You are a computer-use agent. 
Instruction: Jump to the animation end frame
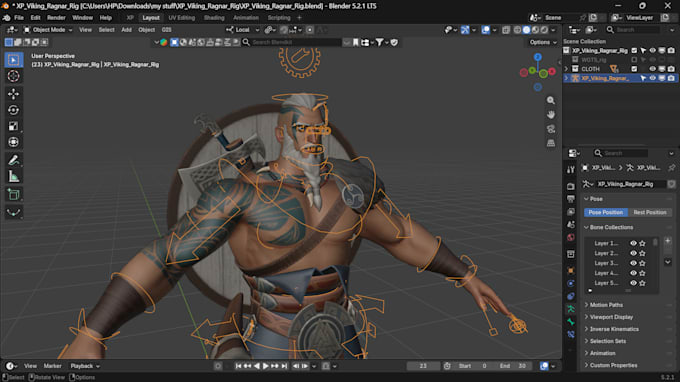pyautogui.click(x=284, y=366)
